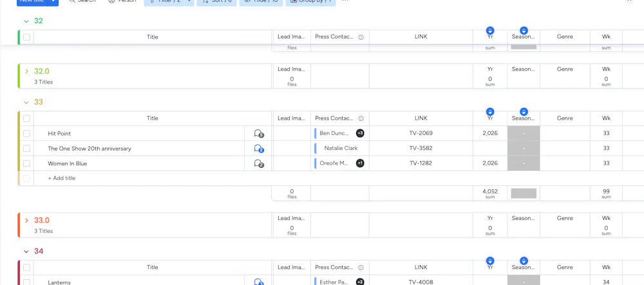Viewport: 644px width, 285px height.
Task: Tick the checkbox for Women In Blue
Action: (26, 163)
